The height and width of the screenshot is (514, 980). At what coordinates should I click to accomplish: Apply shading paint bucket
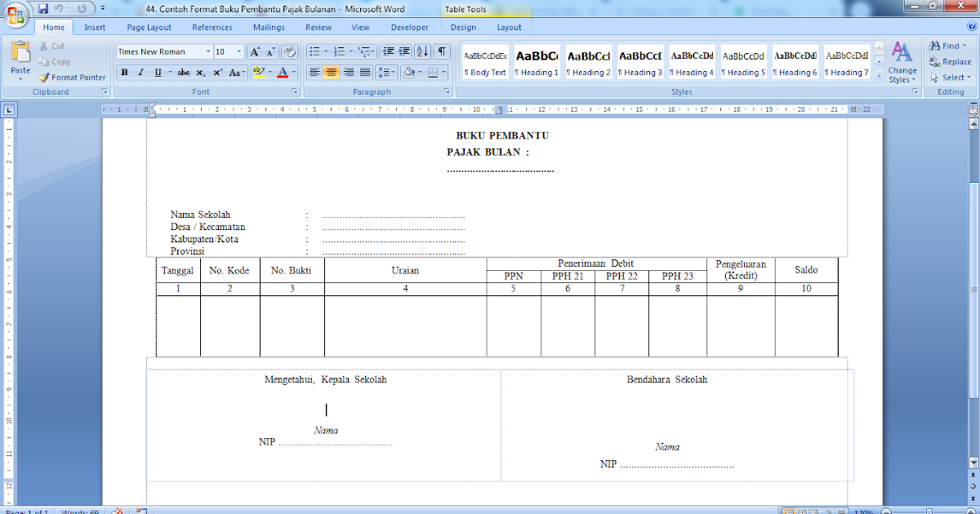click(x=408, y=73)
